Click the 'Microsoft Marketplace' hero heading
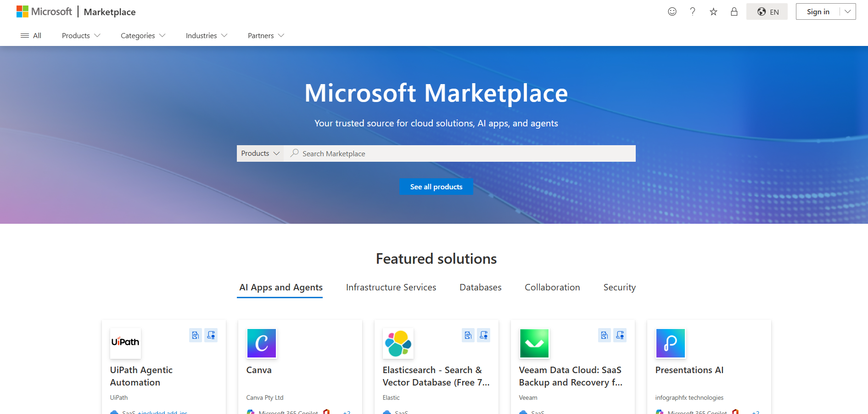 (x=436, y=93)
